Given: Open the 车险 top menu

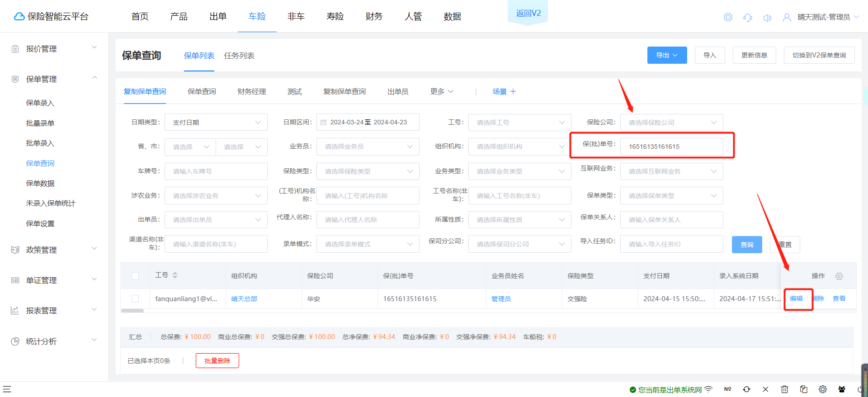Looking at the screenshot, I should (x=257, y=17).
